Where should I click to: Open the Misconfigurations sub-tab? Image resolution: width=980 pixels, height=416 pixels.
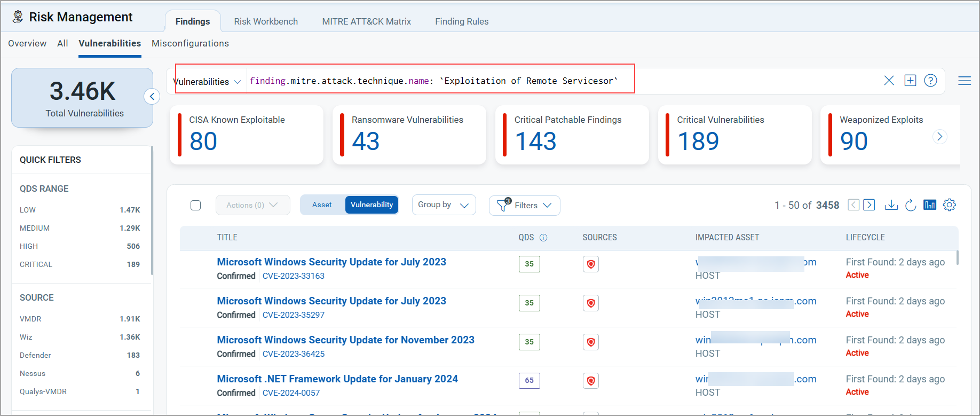click(x=190, y=43)
